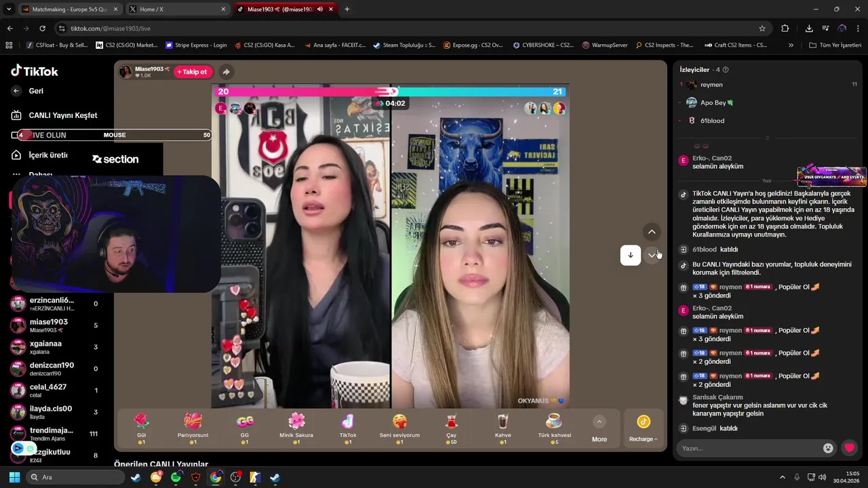Open Spotify from the taskbar
This screenshot has width=868, height=488.
pyautogui.click(x=176, y=477)
